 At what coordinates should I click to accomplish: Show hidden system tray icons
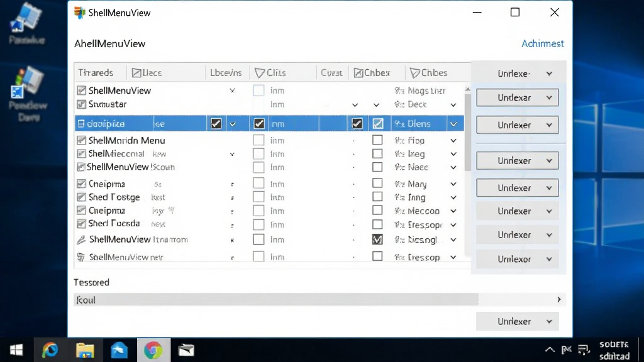(550, 349)
